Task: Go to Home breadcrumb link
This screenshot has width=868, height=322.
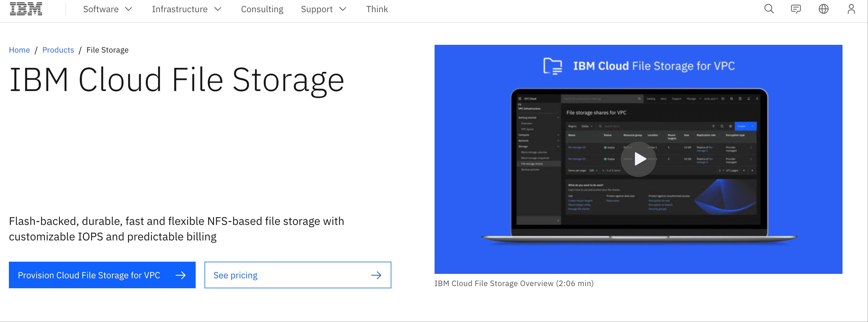Action: click(19, 50)
